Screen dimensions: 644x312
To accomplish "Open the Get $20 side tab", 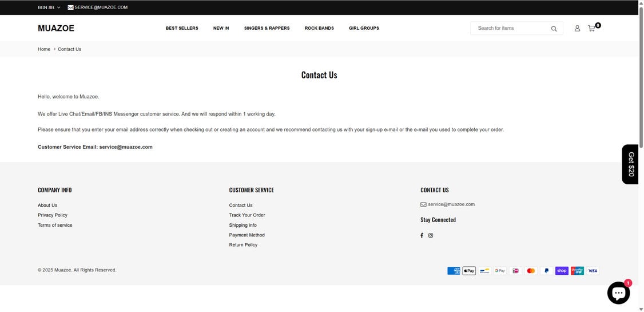I will coord(630,164).
